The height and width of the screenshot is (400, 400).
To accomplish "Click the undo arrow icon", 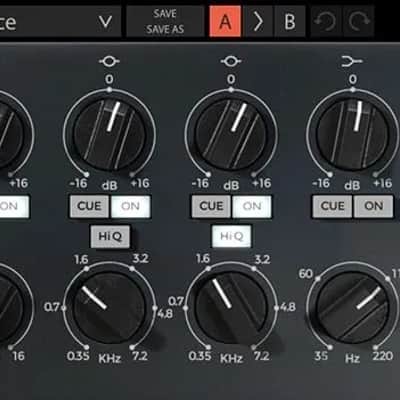I will tap(325, 22).
